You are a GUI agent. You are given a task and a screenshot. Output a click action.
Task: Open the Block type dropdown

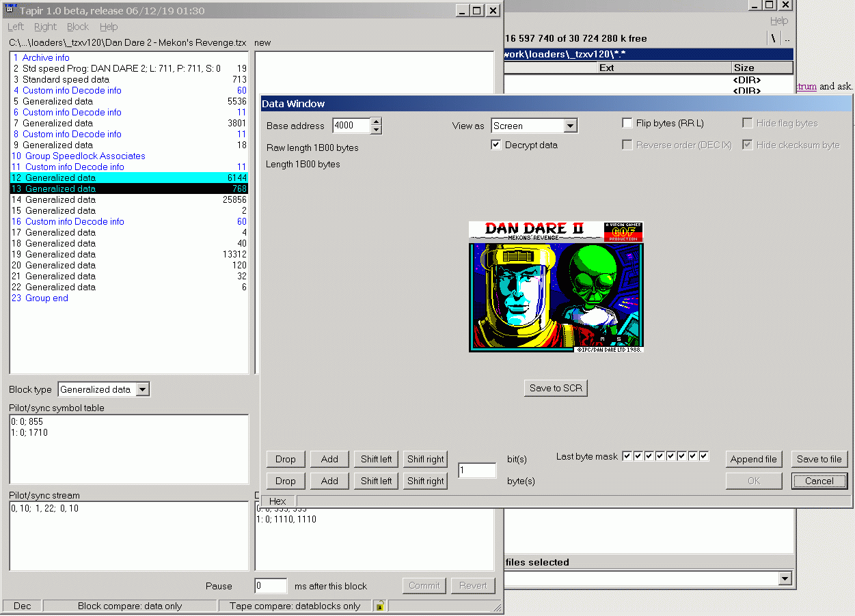click(x=142, y=389)
